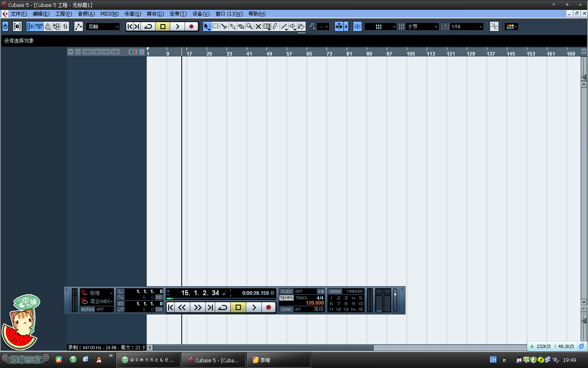Open the 文件(F) menu
This screenshot has width=588, height=368.
pos(19,14)
